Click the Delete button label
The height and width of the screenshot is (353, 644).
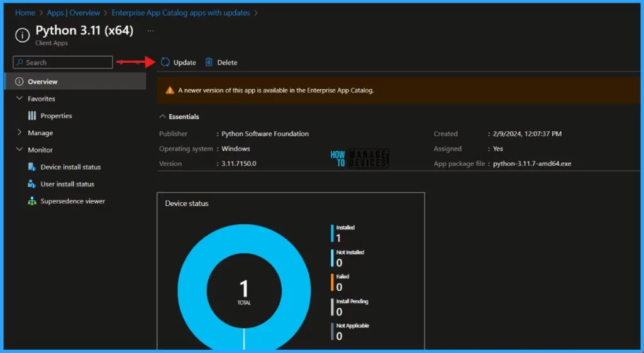(x=227, y=62)
